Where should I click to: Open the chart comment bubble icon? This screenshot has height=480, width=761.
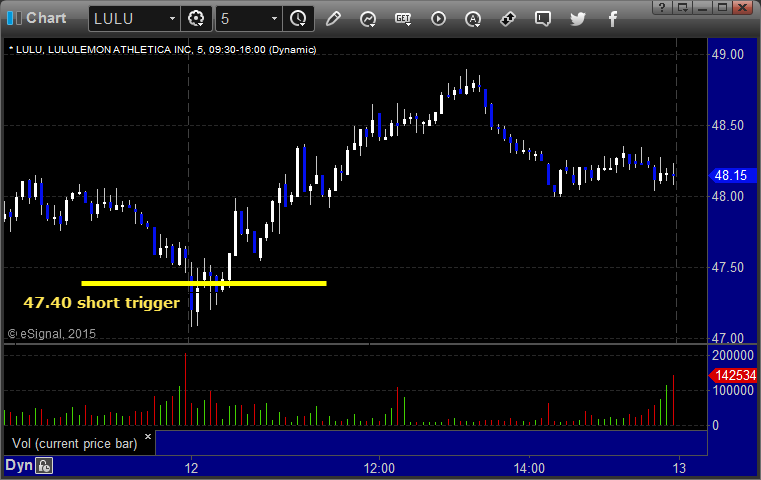[x=543, y=19]
